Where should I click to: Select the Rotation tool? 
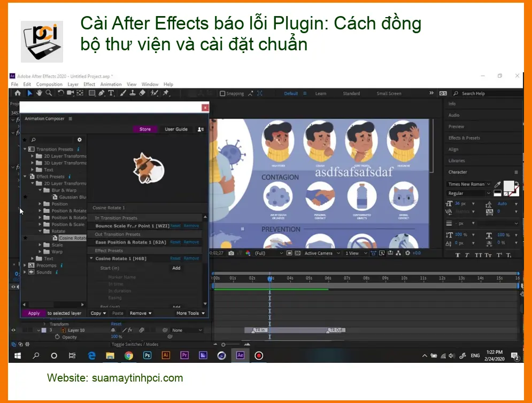tap(61, 93)
